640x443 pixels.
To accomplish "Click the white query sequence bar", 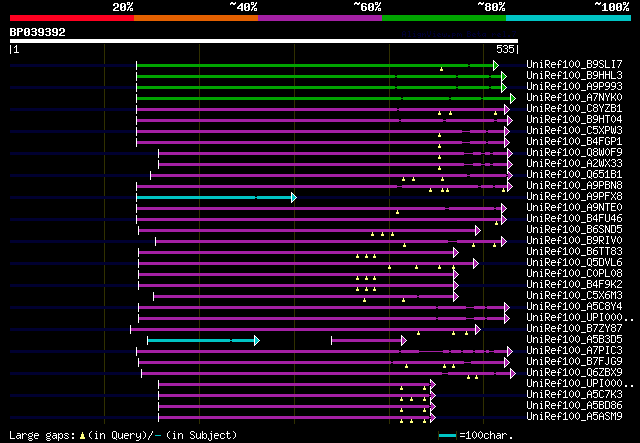I will tap(264, 41).
